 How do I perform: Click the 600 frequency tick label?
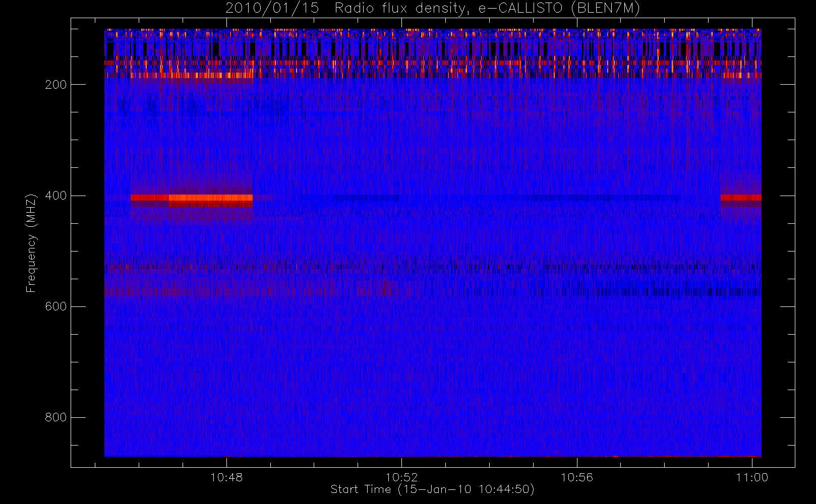56,306
